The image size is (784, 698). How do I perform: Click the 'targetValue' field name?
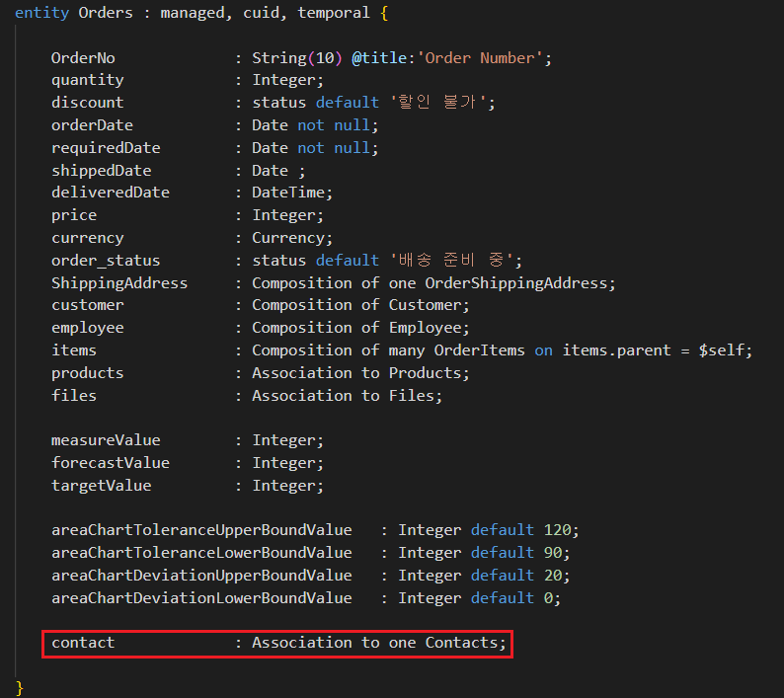tap(102, 486)
